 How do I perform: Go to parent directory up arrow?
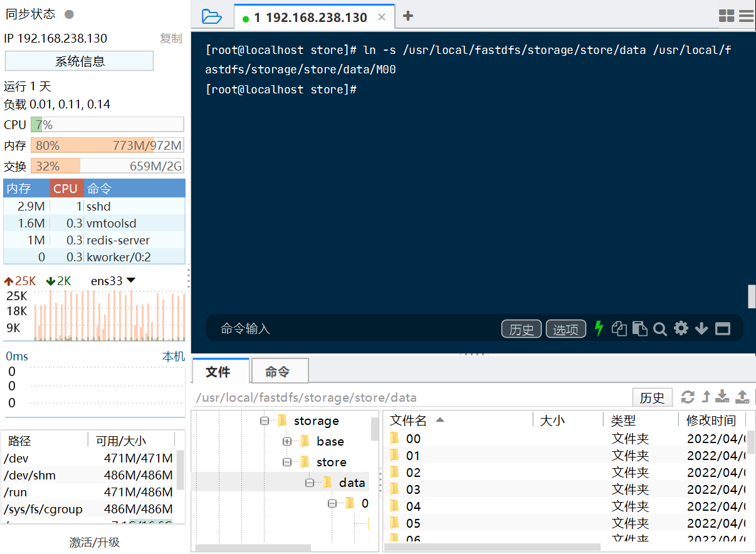click(x=706, y=397)
